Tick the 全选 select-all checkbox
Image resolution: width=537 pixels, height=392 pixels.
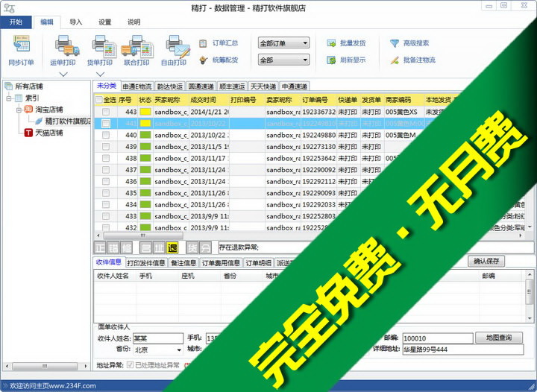pyautogui.click(x=99, y=99)
